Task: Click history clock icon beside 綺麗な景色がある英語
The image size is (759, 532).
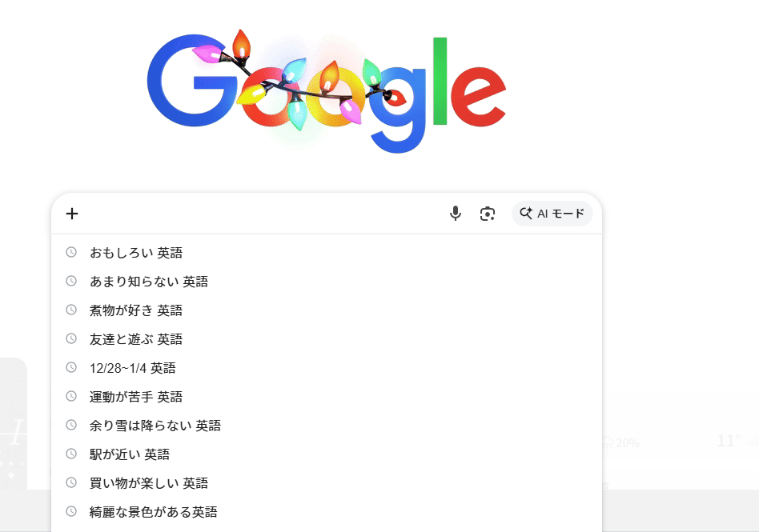Action: point(71,511)
